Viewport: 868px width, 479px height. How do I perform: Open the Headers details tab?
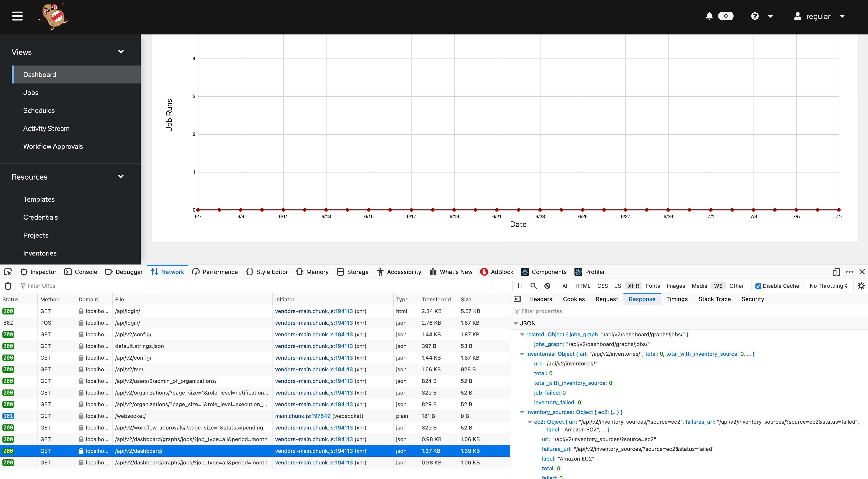(x=540, y=299)
